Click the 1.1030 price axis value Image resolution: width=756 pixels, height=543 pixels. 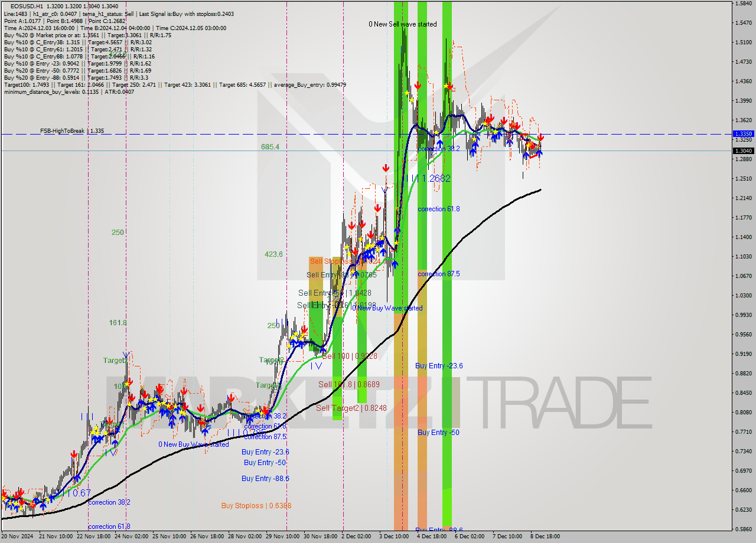click(x=742, y=257)
